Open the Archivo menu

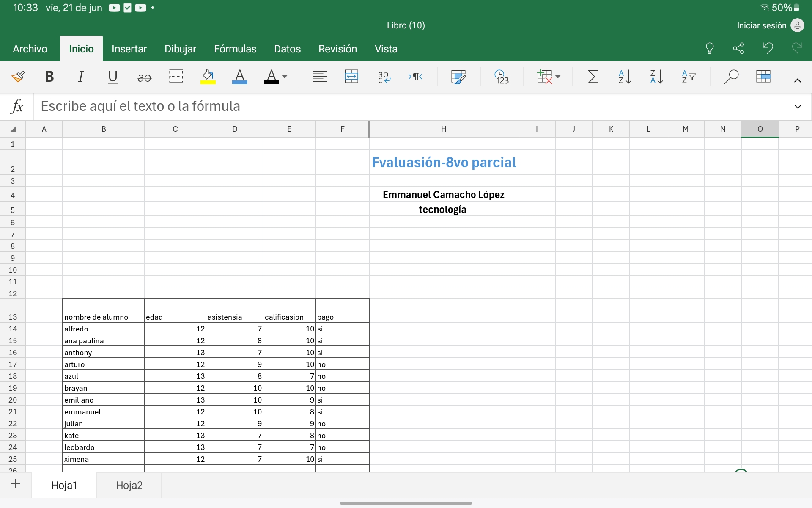coord(30,49)
